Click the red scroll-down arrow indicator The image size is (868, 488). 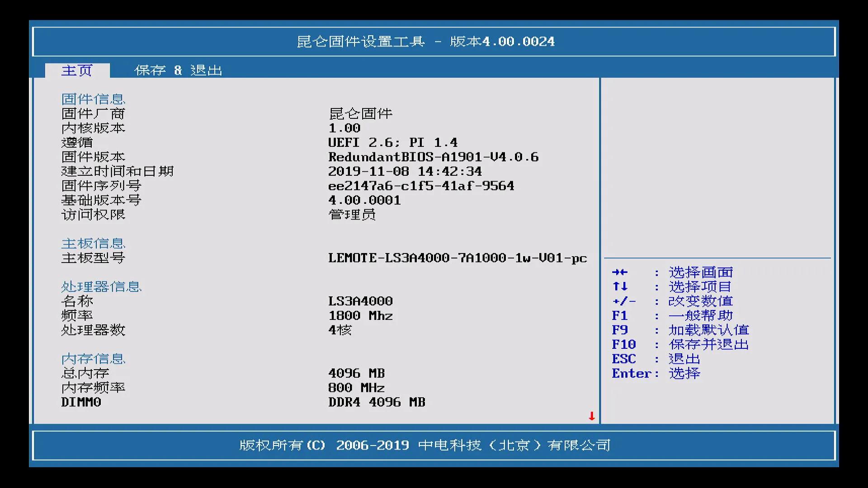point(591,416)
